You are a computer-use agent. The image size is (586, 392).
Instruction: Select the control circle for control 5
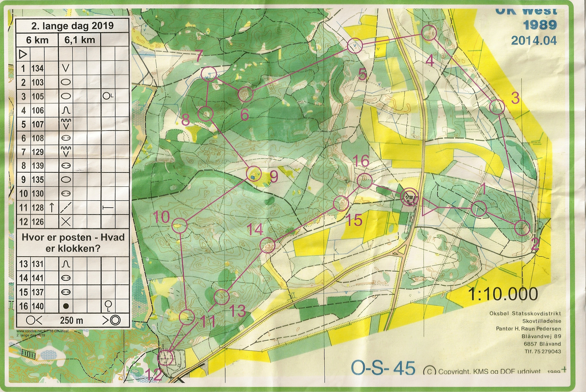click(355, 46)
